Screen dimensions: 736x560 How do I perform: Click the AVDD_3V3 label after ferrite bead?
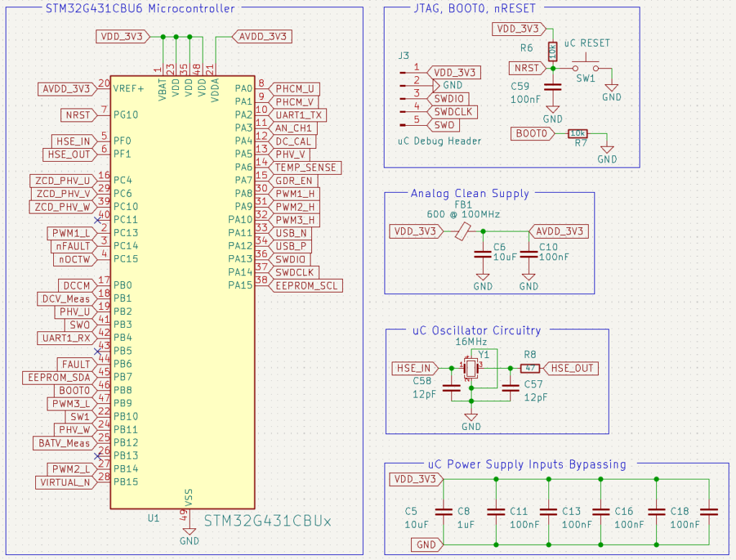tap(560, 231)
